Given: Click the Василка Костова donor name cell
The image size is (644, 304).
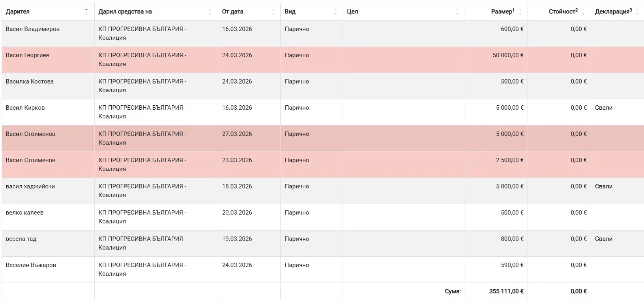Looking at the screenshot, I should [x=30, y=82].
